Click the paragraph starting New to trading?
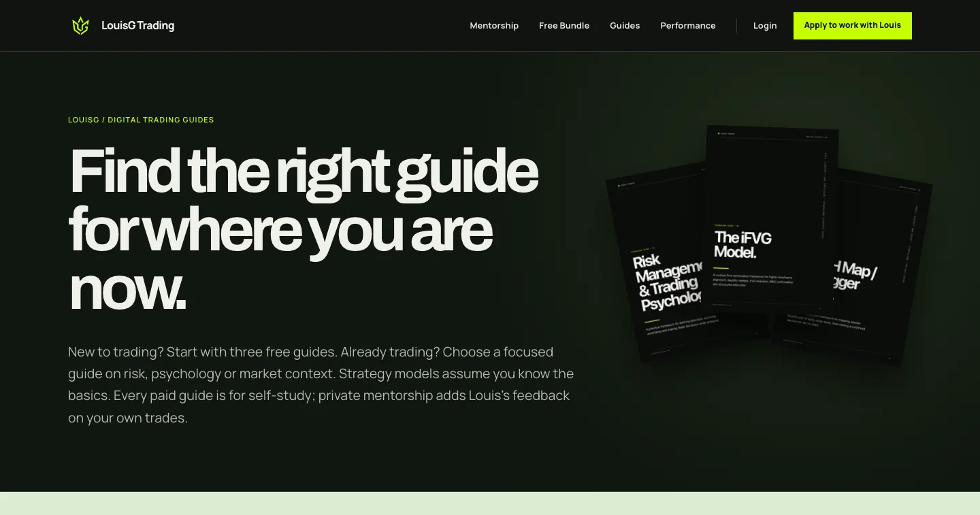Viewport: 980px width, 515px height. click(x=321, y=385)
